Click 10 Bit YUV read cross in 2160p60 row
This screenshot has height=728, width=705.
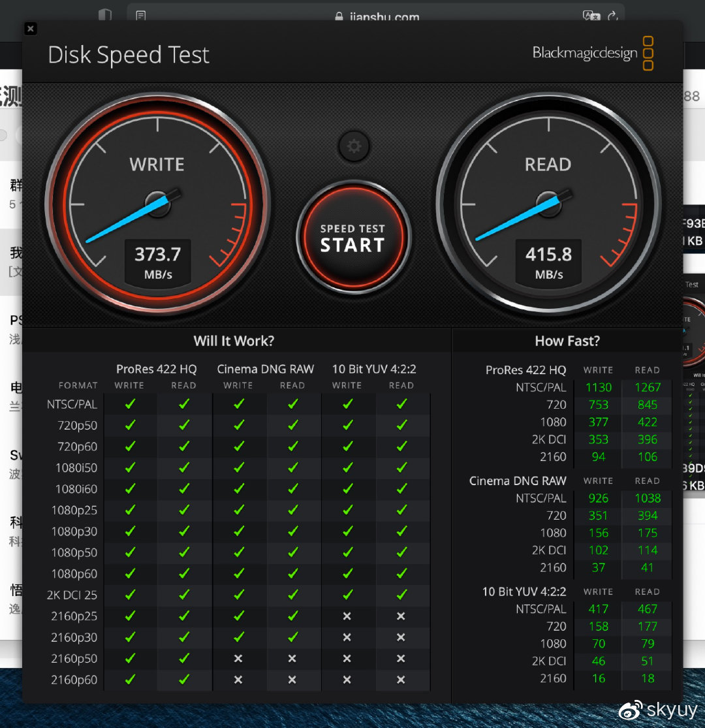click(401, 680)
